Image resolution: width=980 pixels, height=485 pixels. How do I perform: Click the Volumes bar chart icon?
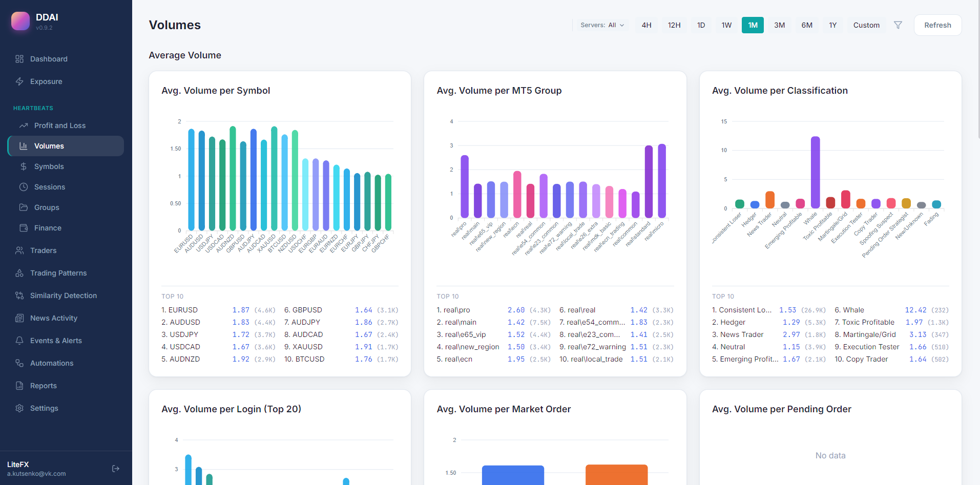tap(24, 146)
